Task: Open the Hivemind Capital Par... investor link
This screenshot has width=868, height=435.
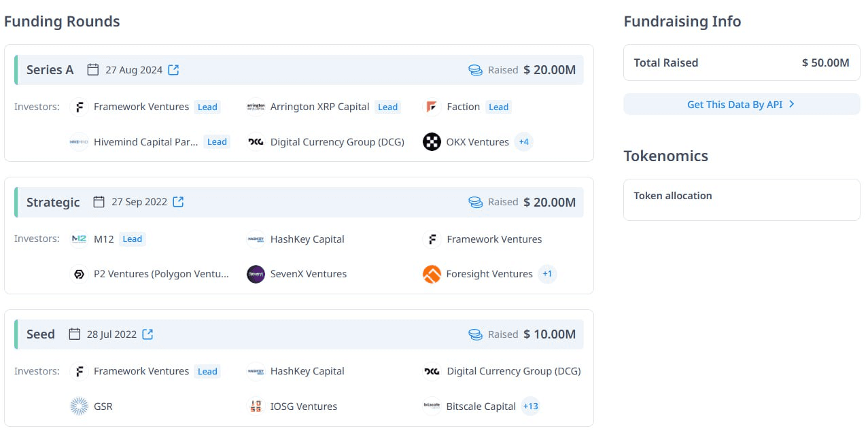Action: coord(146,142)
